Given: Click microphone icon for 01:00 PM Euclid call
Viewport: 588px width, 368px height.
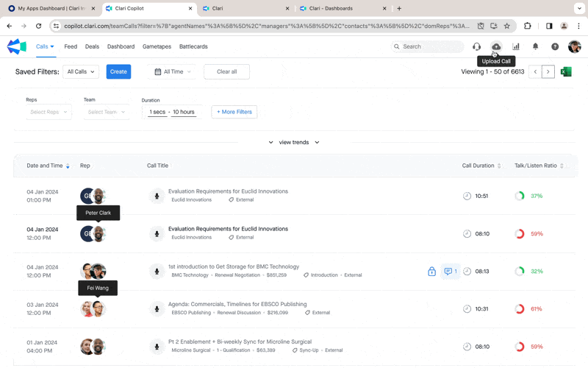Looking at the screenshot, I should coord(157,196).
